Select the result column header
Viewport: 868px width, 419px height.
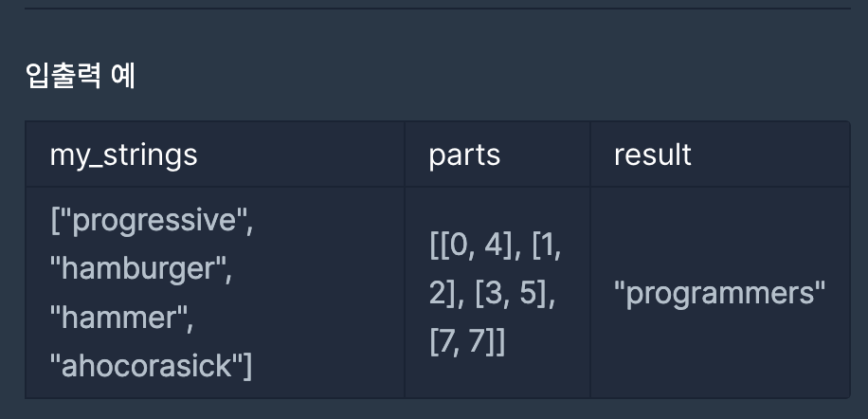(x=653, y=155)
